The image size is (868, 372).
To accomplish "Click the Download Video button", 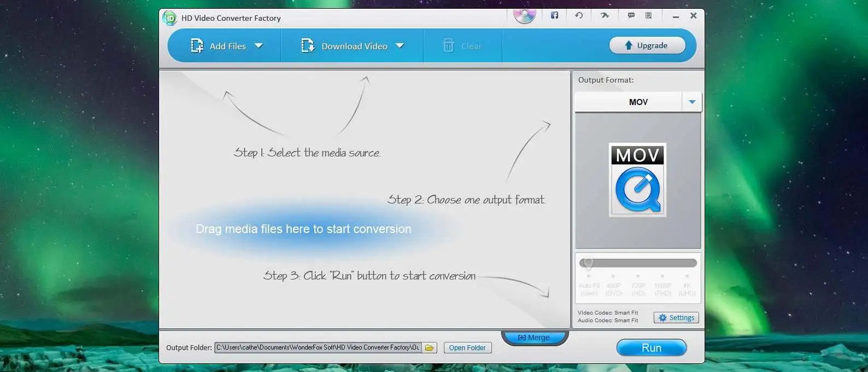I will [x=344, y=46].
